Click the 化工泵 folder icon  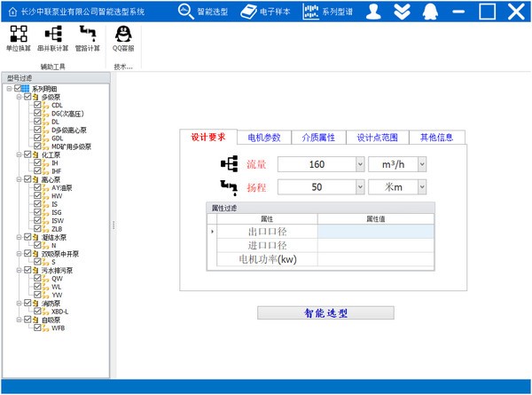point(35,154)
